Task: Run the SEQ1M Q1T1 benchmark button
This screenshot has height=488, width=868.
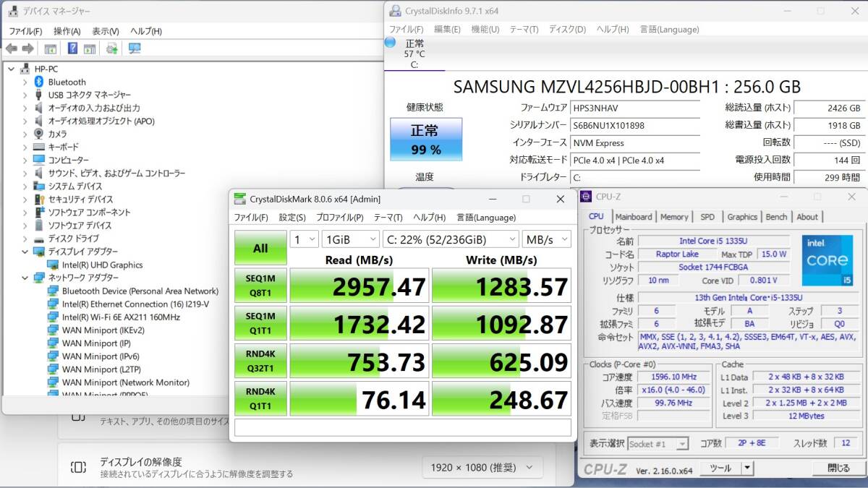Action: click(260, 322)
